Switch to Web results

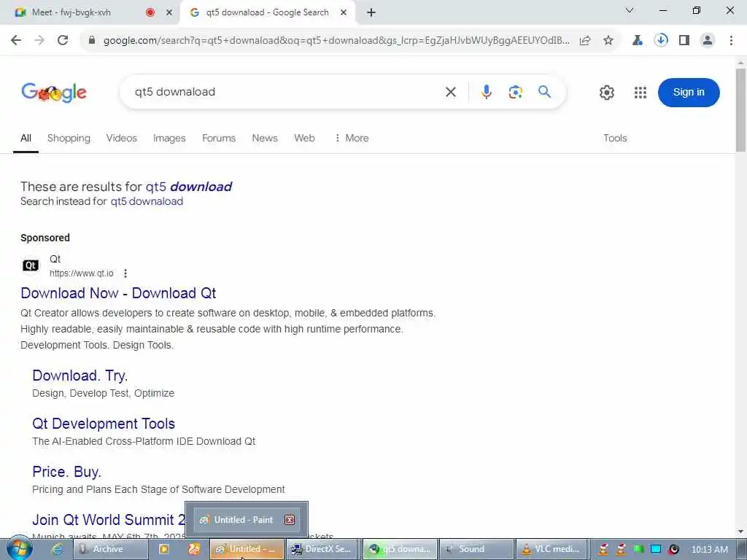[304, 138]
